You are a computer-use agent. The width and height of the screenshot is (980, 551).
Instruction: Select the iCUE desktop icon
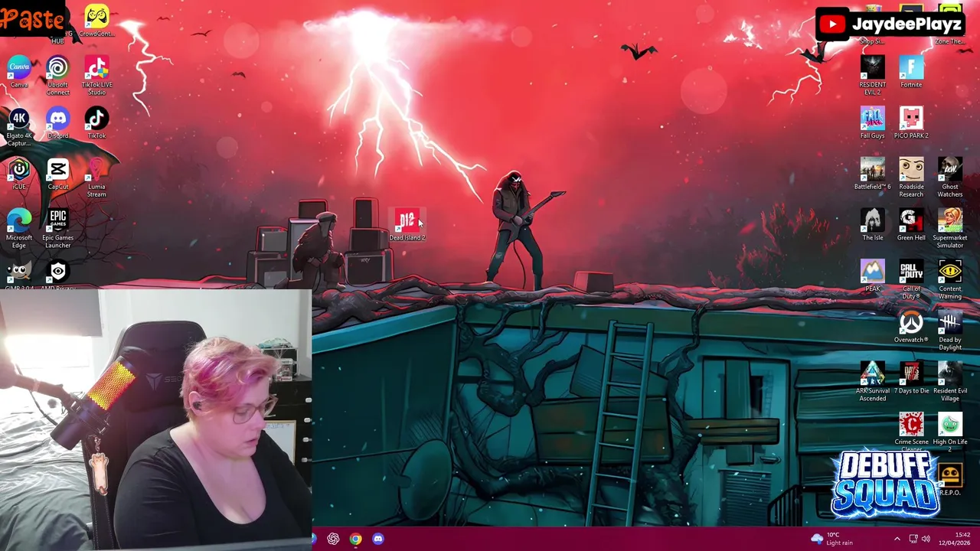tap(19, 174)
